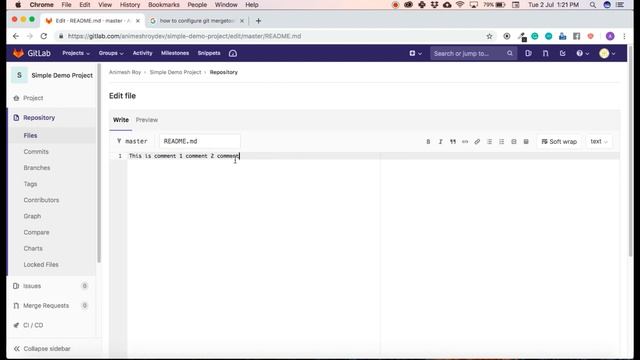Insert a blockquote from the editor toolbar
The height and width of the screenshot is (360, 640).
point(453,142)
